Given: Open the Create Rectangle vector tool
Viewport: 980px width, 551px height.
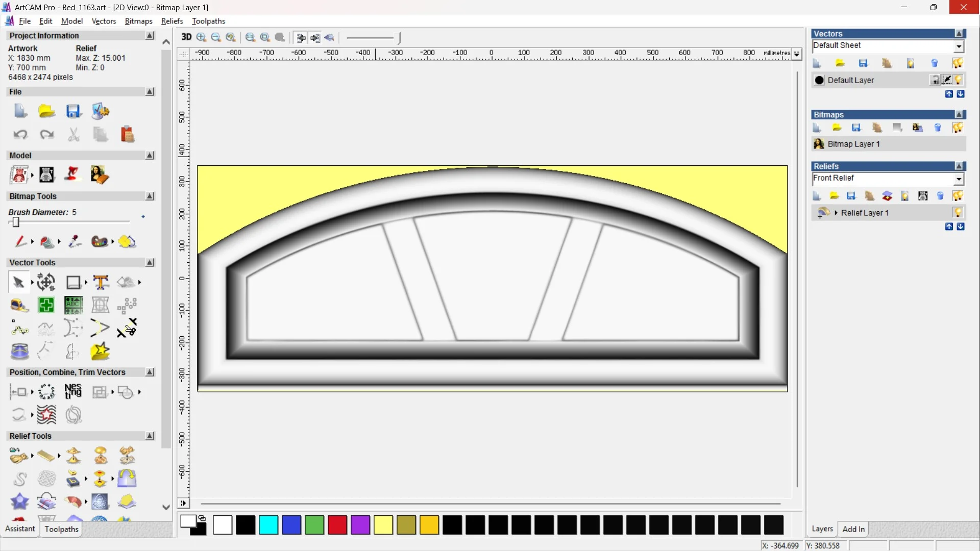Looking at the screenshot, I should (73, 282).
